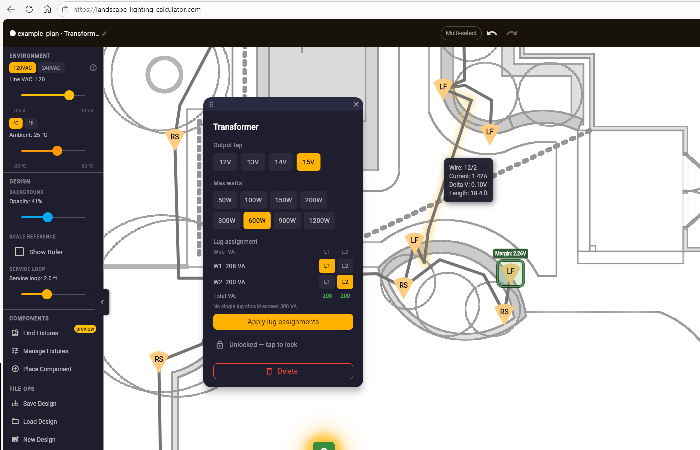Screen dimensions: 700x450
Task: Select the LF fixture with Margin label
Action: 510,273
